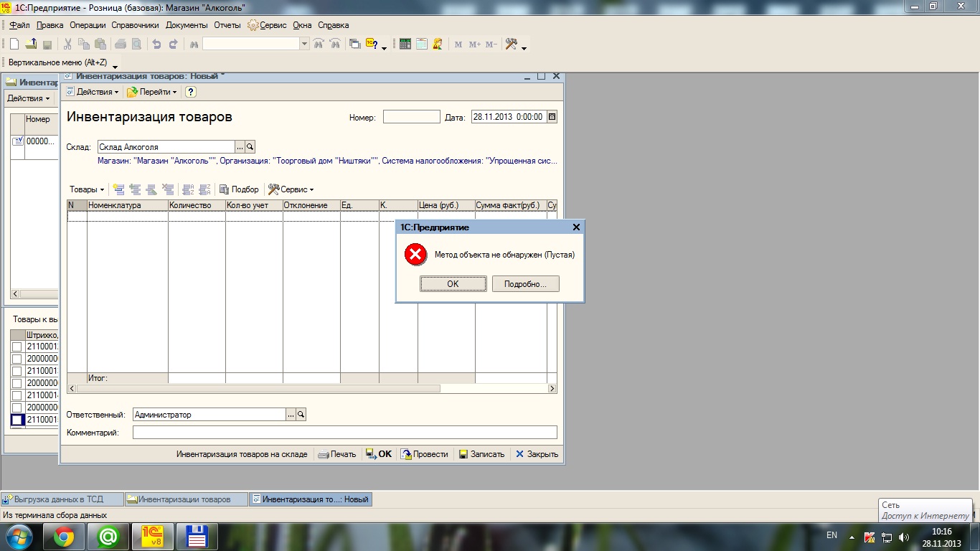Tick the highlighted checkbox in last Штрихко row
The width and height of the screenshot is (980, 551).
pyautogui.click(x=17, y=420)
